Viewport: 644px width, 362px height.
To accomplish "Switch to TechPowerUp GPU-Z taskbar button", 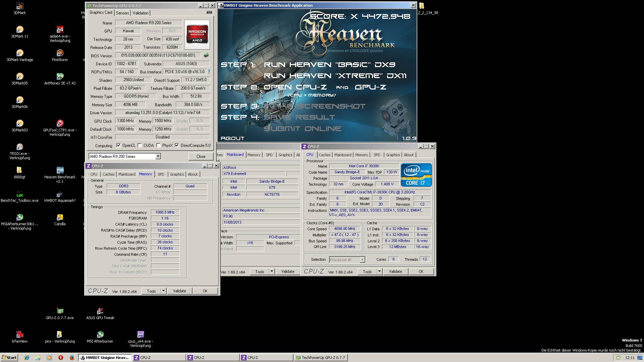I will tap(320, 358).
